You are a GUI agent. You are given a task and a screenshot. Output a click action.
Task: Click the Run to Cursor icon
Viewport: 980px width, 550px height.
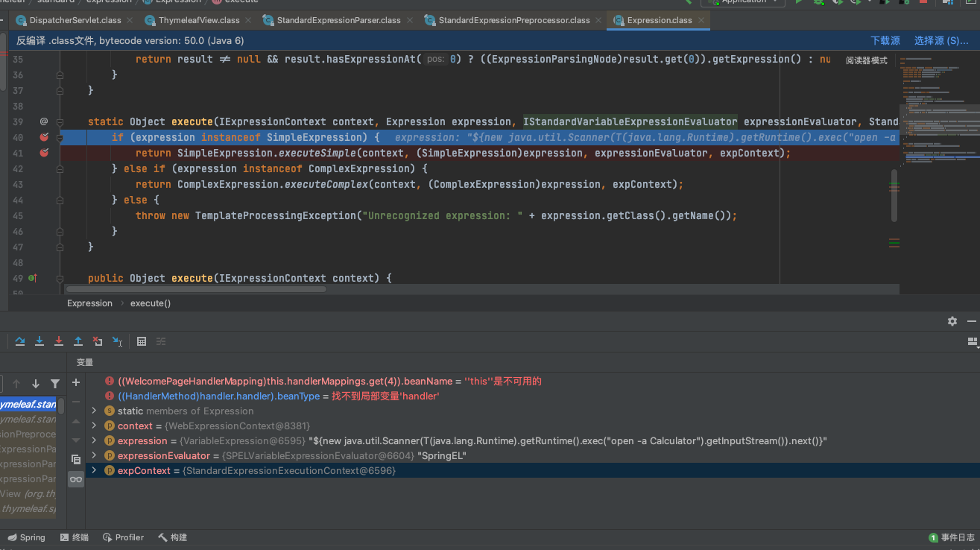[117, 341]
